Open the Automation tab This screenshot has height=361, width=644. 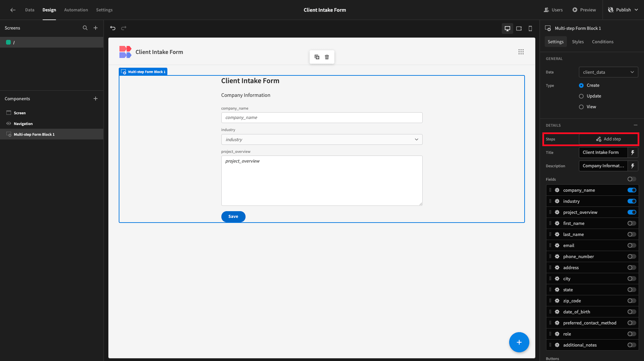click(x=76, y=10)
